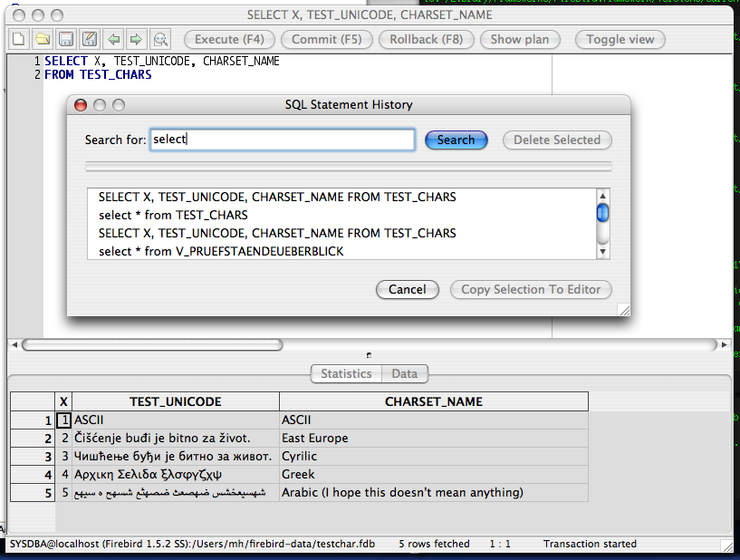The width and height of the screenshot is (740, 560).
Task: Go to previous statement with left arrow
Action: [x=113, y=39]
